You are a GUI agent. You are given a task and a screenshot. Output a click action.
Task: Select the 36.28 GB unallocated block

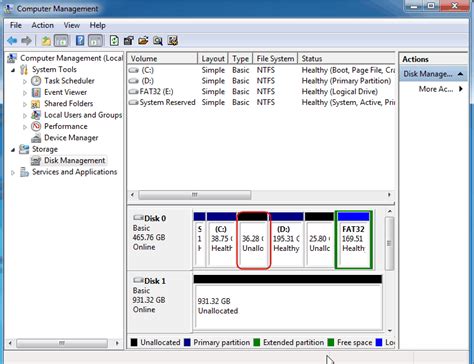pos(253,240)
